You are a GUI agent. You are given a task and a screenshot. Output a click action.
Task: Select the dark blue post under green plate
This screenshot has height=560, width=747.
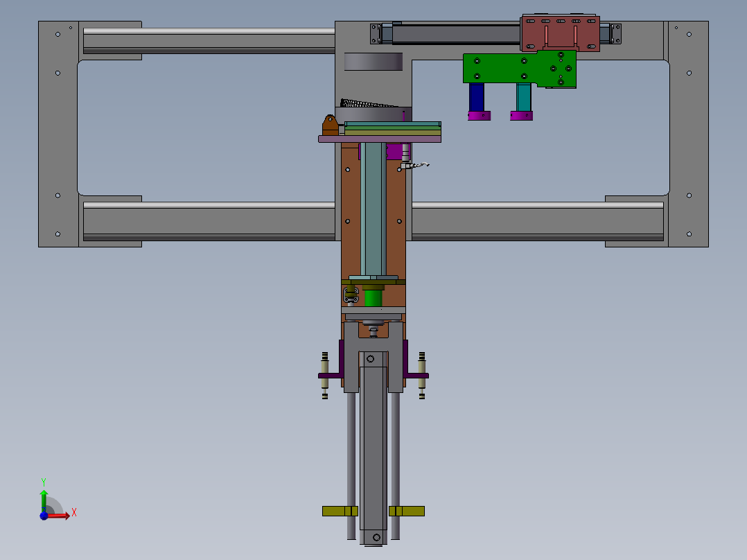pyautogui.click(x=477, y=97)
